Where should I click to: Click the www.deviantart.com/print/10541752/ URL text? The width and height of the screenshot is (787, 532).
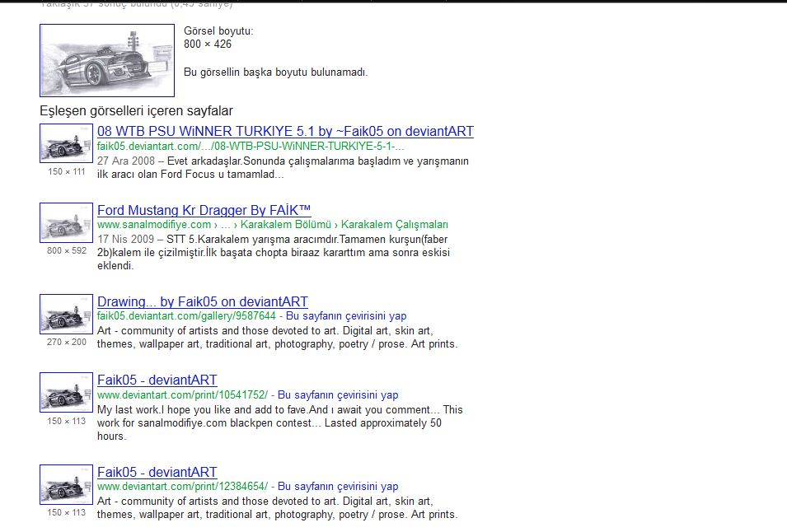click(x=182, y=395)
